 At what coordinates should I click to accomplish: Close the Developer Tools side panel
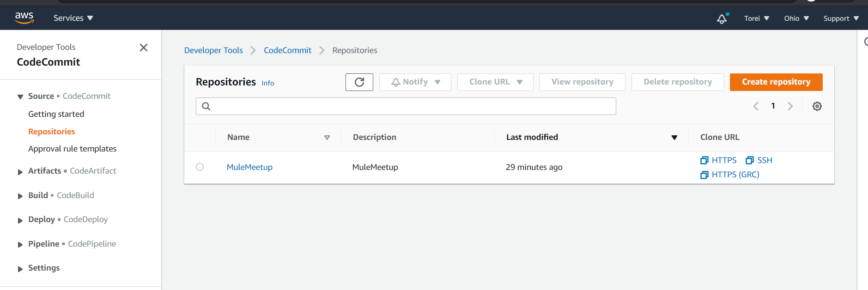pos(144,48)
